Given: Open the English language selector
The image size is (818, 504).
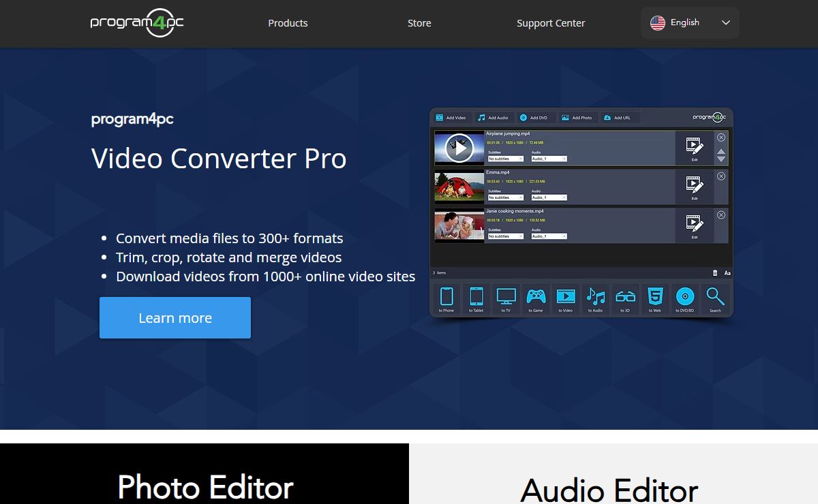Looking at the screenshot, I should [x=690, y=22].
